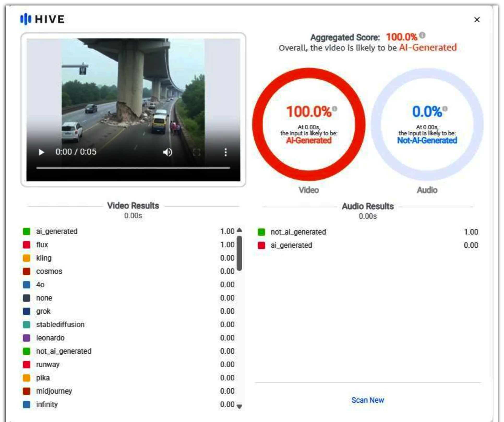Click info icon next to audio 0.0%
This screenshot has height=422, width=504.
coord(445,109)
